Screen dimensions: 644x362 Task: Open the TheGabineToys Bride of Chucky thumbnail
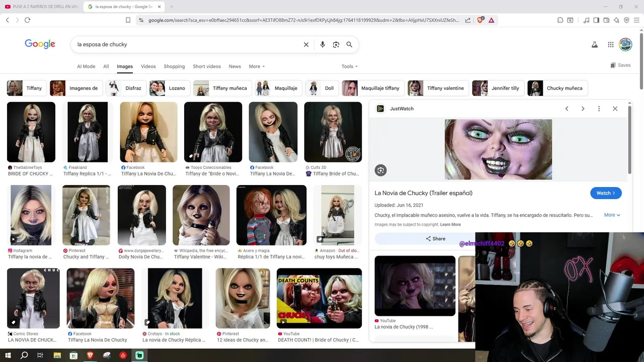click(31, 132)
